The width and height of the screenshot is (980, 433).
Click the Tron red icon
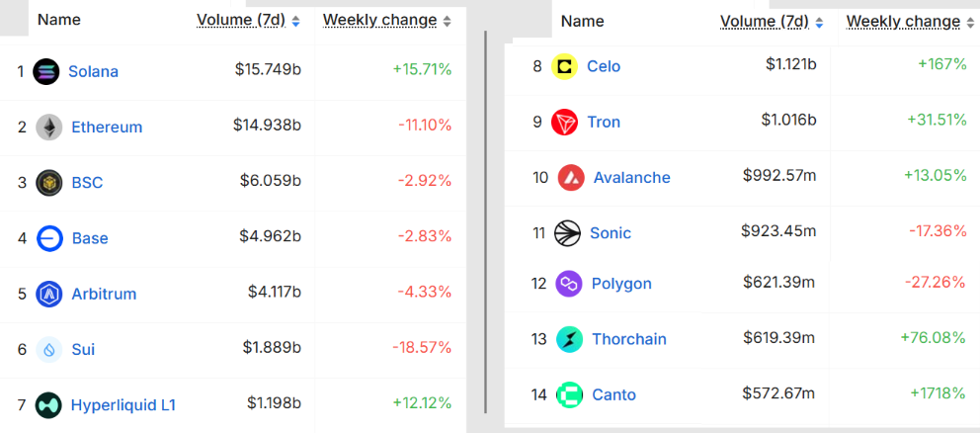564,122
